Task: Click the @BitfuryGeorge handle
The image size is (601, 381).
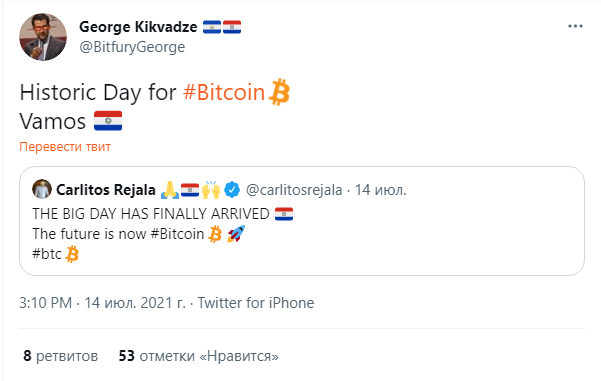Action: (x=132, y=47)
